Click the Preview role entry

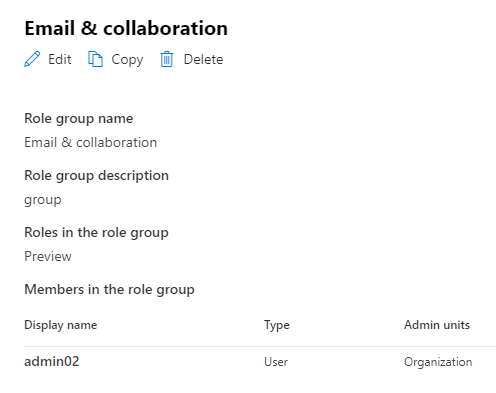48,256
